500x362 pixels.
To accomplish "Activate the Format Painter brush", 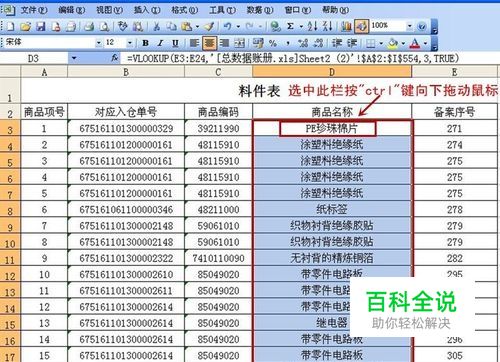I will (210, 26).
